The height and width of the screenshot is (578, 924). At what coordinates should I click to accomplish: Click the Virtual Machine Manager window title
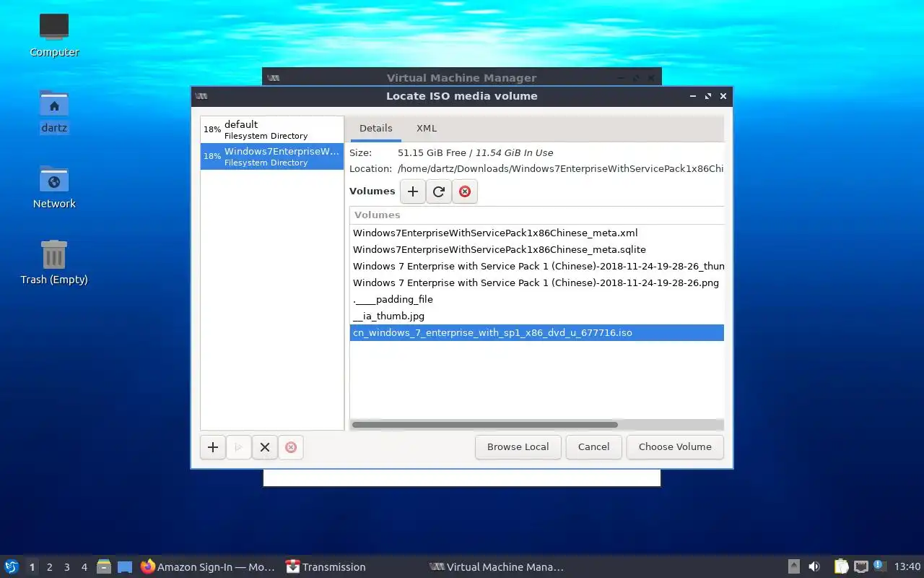pyautogui.click(x=462, y=78)
